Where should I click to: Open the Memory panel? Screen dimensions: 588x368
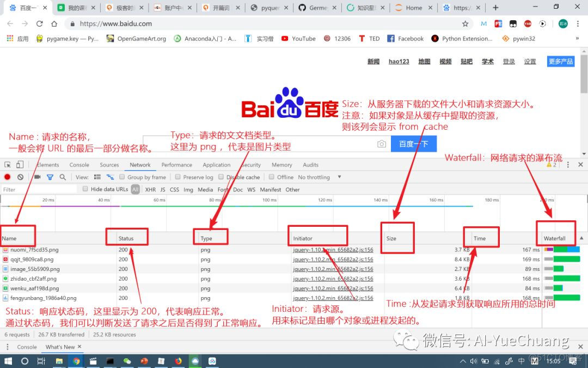pyautogui.click(x=281, y=165)
